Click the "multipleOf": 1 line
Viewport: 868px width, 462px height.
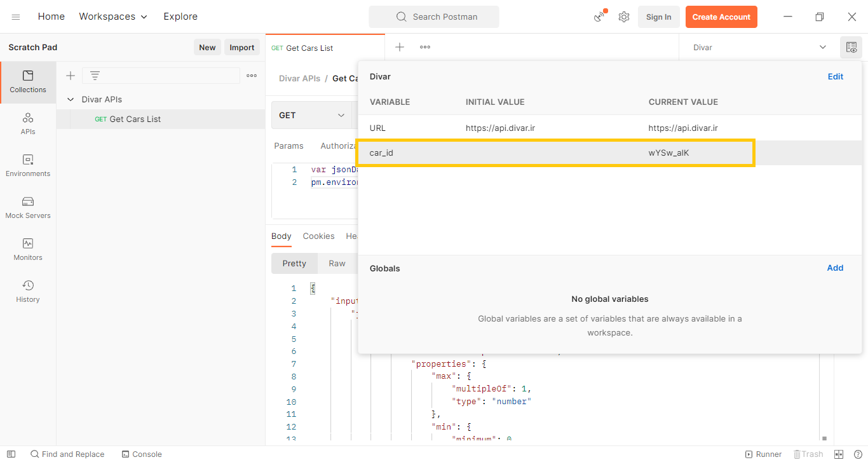click(x=491, y=389)
